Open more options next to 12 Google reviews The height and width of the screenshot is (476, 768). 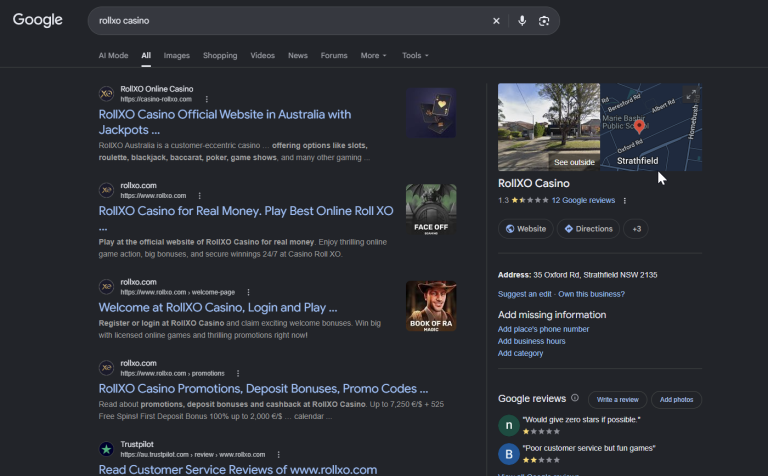pos(624,200)
